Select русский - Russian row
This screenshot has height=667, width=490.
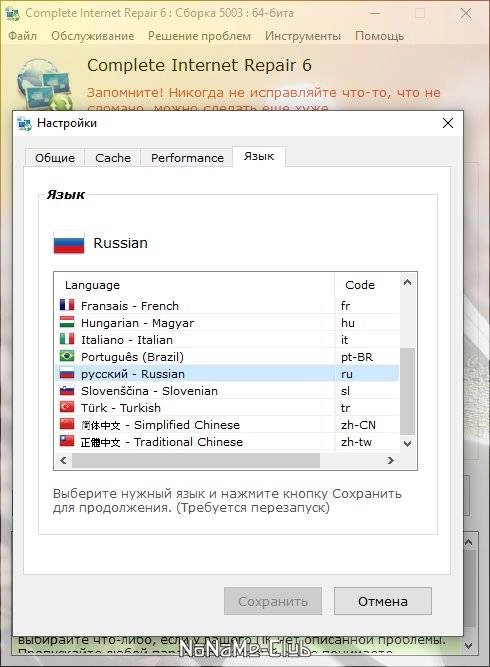click(228, 373)
